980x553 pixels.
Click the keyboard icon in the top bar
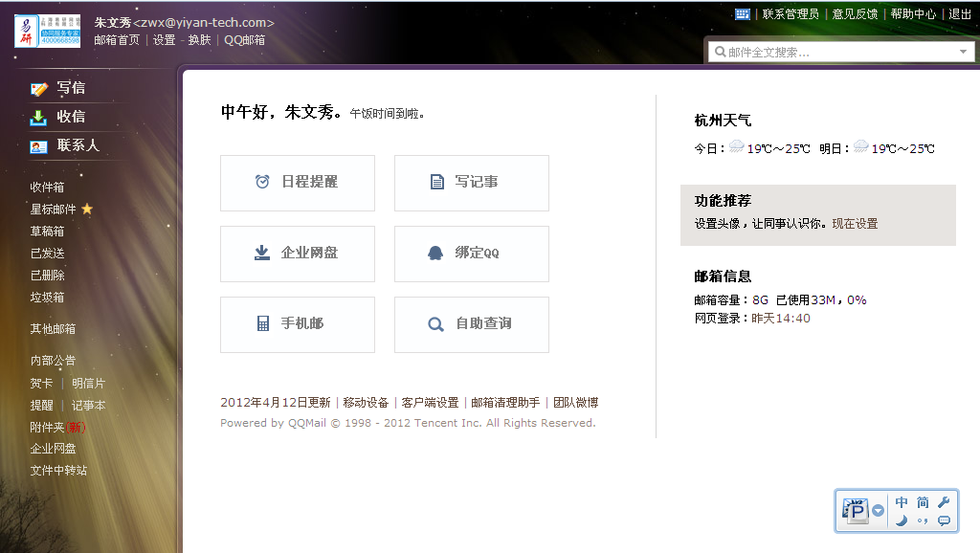[744, 13]
